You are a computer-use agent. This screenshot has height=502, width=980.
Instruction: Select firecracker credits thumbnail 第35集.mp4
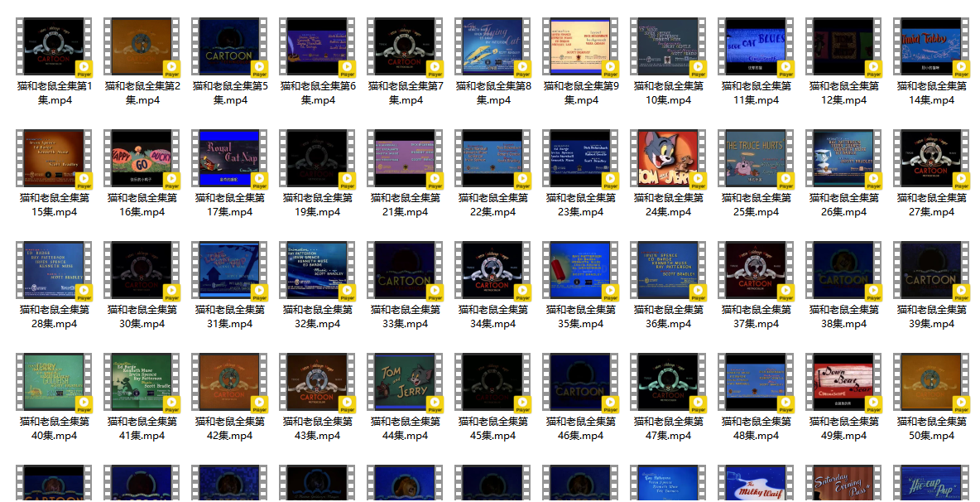pos(581,271)
